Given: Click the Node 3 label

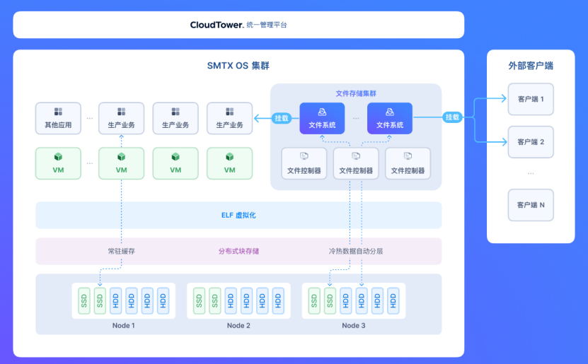Looking at the screenshot, I should coord(354,326).
